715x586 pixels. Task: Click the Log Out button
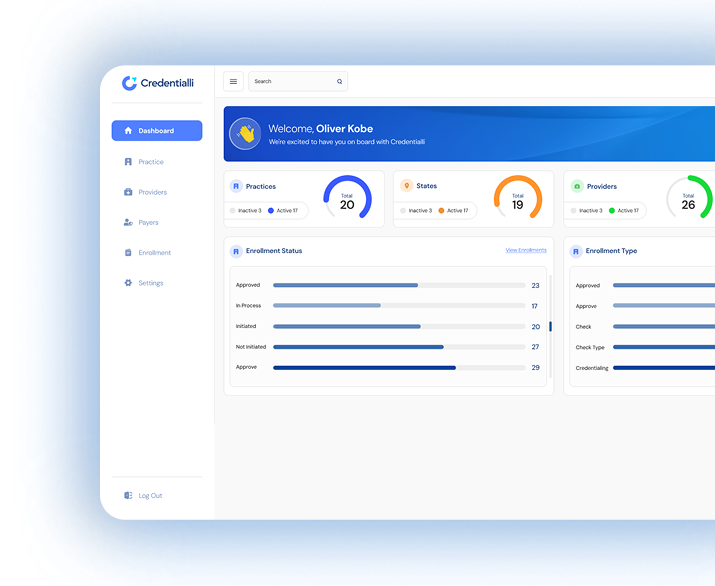click(149, 496)
